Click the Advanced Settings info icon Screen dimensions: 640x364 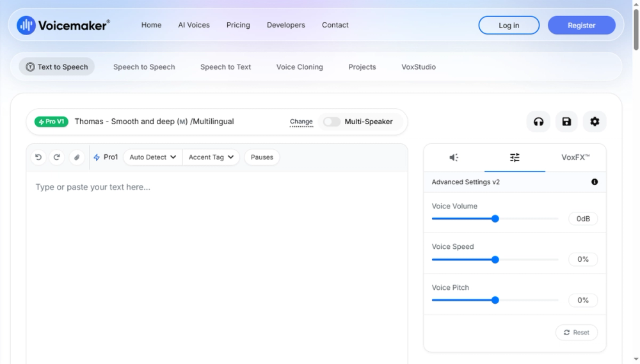(595, 182)
